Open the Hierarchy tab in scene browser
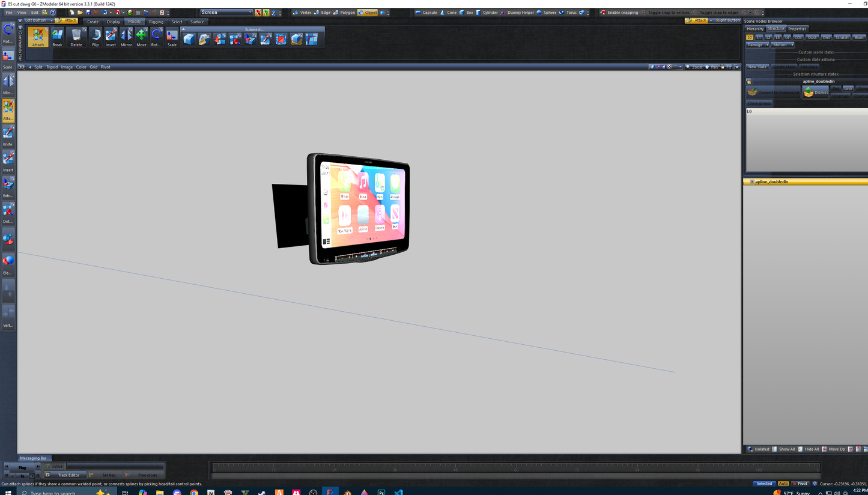Image resolution: width=868 pixels, height=495 pixels. pos(755,29)
